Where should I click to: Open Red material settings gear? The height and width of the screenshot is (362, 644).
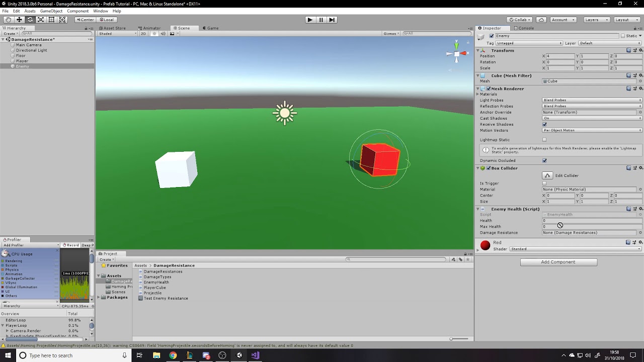(640, 242)
